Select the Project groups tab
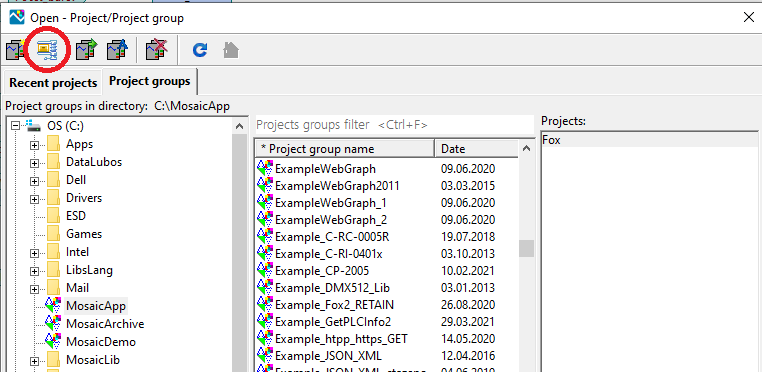Viewport: 762px width, 372px height. (150, 81)
